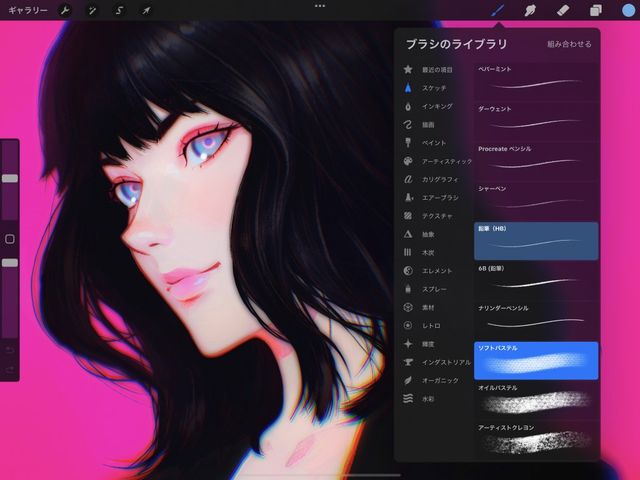Select the Brush tool in top bar
This screenshot has height=480, width=640.
(498, 10)
